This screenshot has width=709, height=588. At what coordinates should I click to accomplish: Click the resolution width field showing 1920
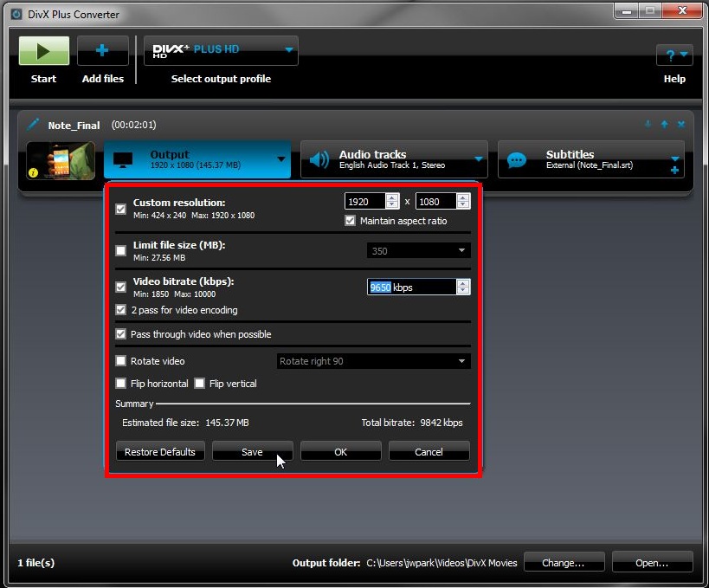pyautogui.click(x=364, y=202)
